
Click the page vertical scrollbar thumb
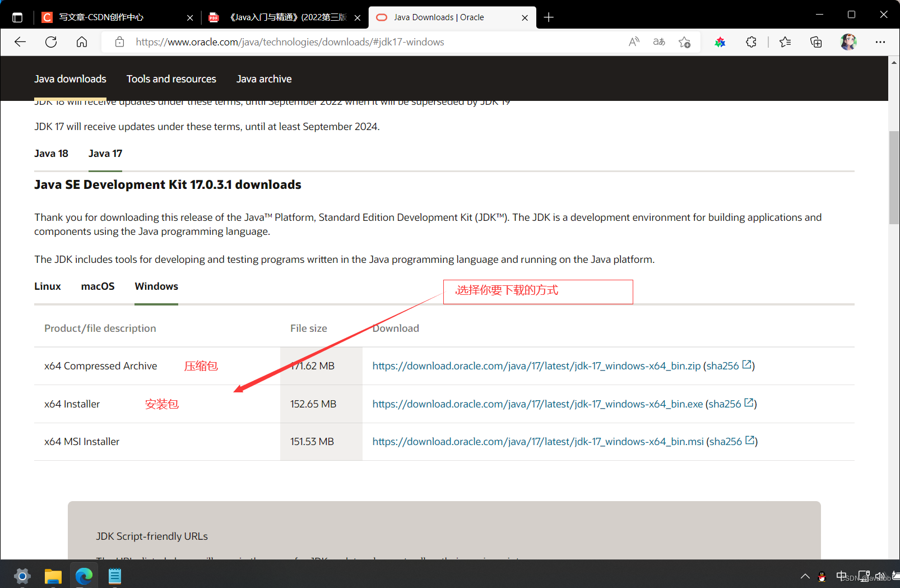pyautogui.click(x=894, y=177)
